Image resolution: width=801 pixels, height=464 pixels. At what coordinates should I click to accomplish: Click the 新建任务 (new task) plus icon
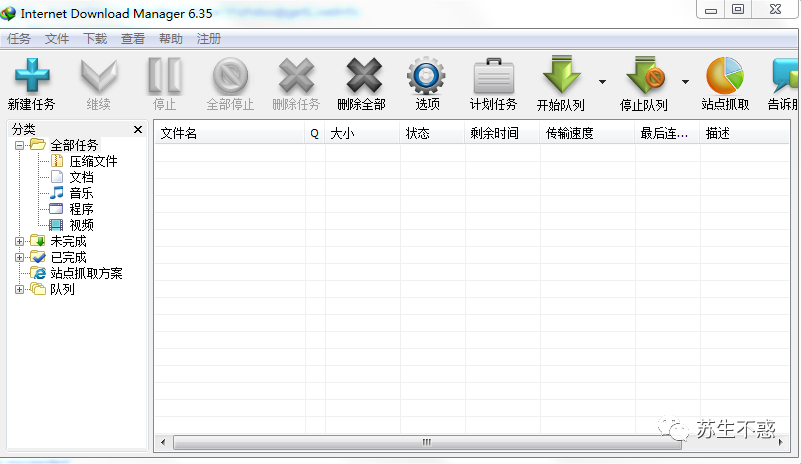32,76
